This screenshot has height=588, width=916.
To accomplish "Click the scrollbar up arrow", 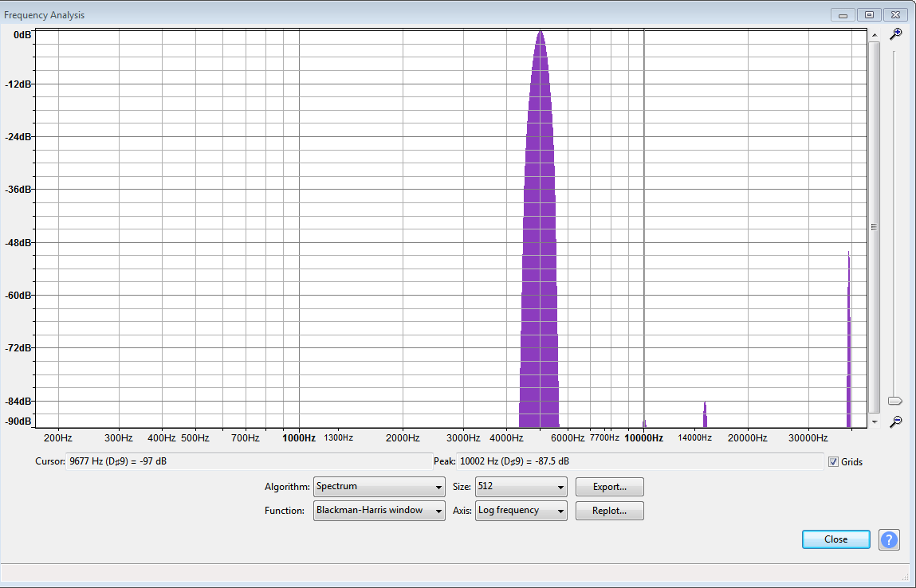I will click(x=874, y=35).
